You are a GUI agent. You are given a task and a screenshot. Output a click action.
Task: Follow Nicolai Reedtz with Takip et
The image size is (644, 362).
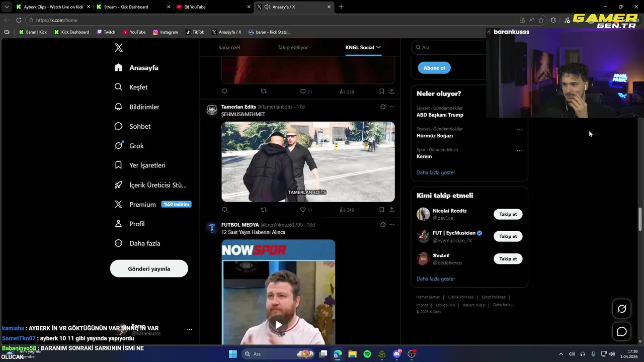coord(508,214)
